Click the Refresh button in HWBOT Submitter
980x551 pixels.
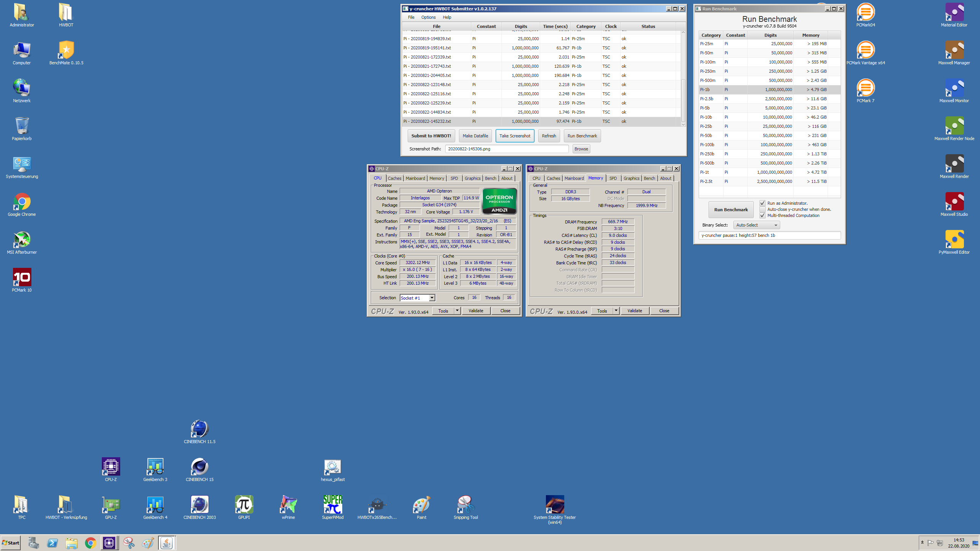click(x=549, y=136)
